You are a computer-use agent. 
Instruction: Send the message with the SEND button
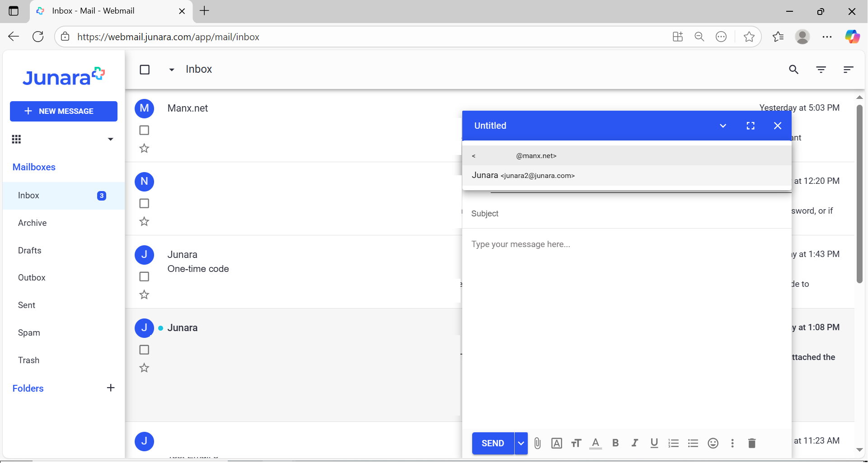click(493, 444)
